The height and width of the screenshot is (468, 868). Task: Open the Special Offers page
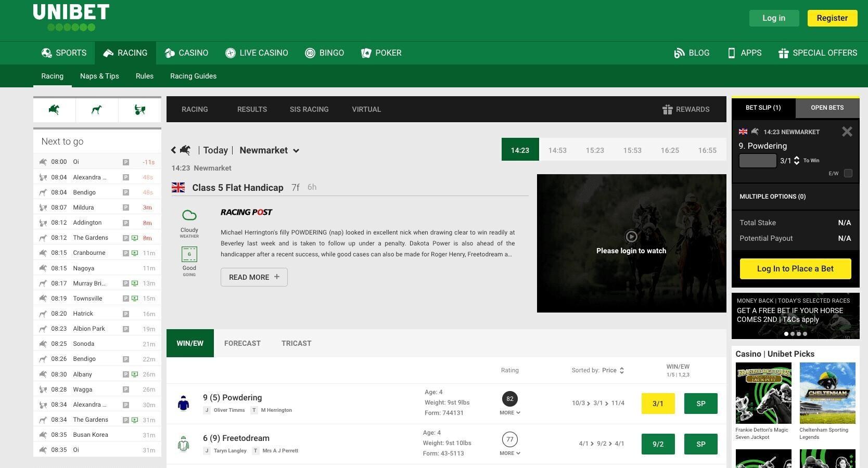point(818,53)
